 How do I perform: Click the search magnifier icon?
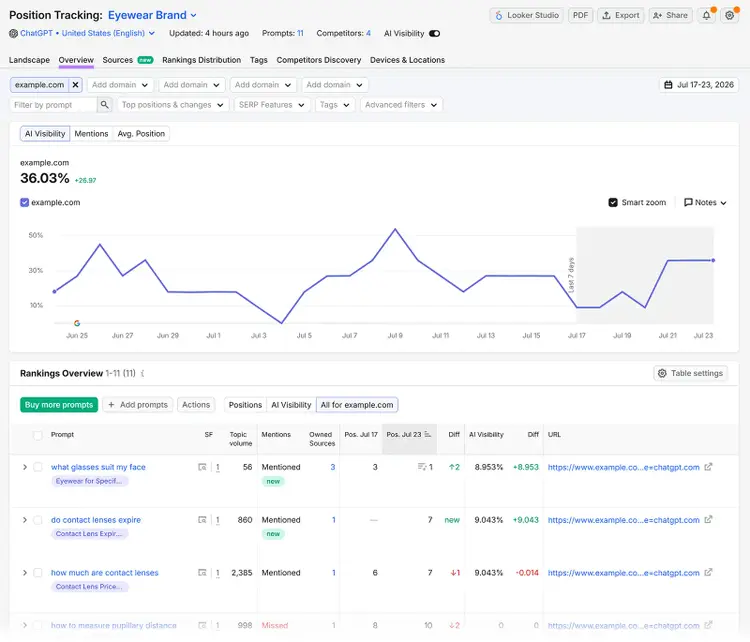coord(105,105)
